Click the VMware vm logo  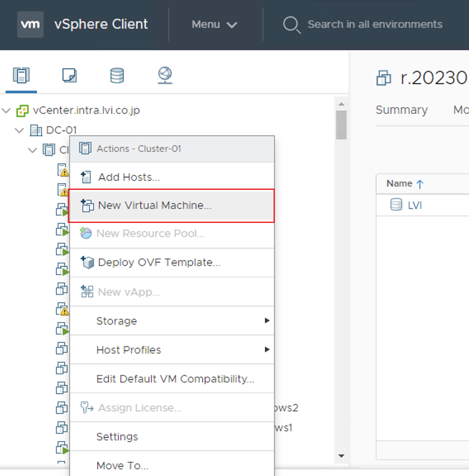30,24
